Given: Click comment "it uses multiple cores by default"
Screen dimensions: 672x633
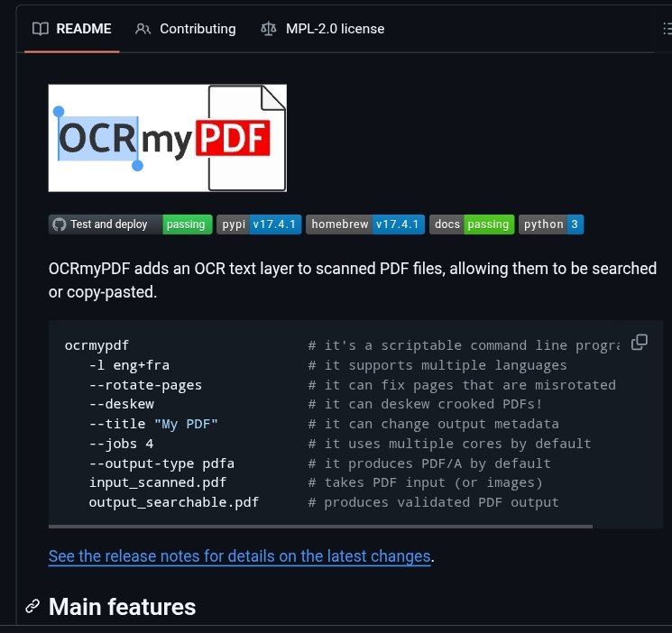Looking at the screenshot, I should coord(449,444).
